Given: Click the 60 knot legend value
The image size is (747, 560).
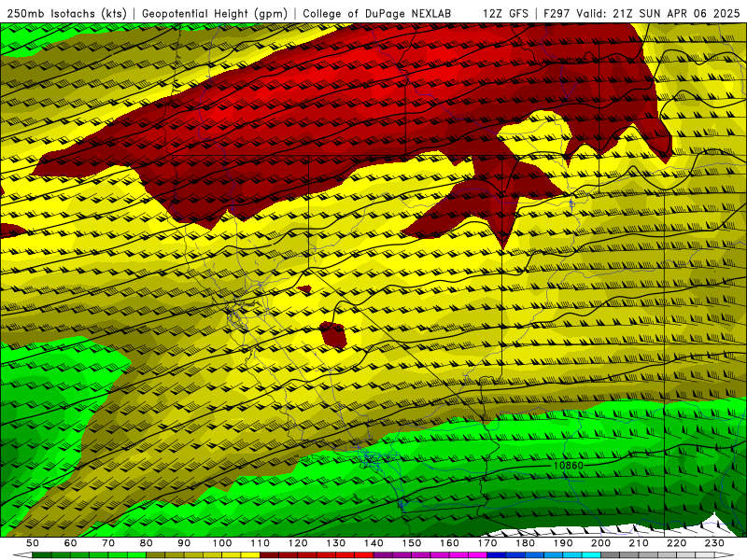Looking at the screenshot, I should (70, 543).
